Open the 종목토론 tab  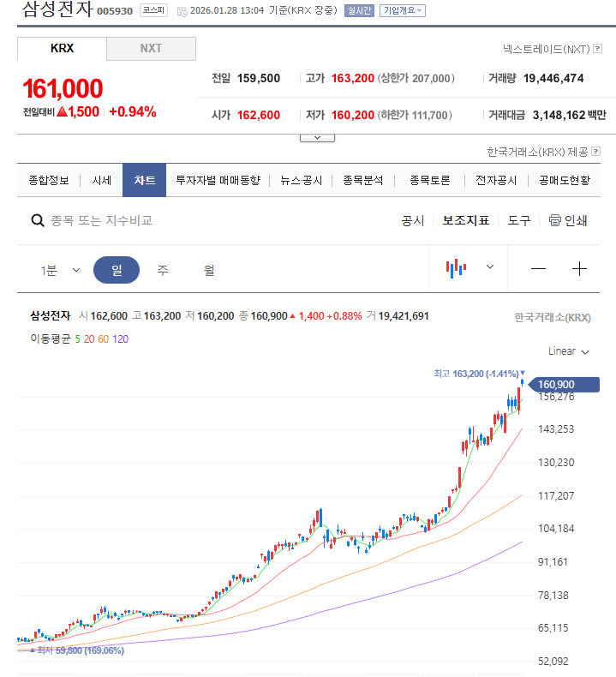click(430, 180)
